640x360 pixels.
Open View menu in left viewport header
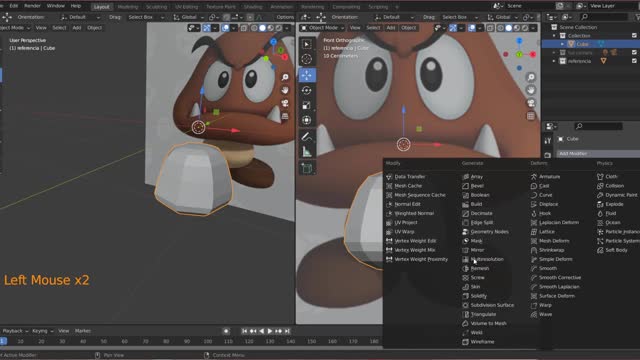tap(41, 28)
